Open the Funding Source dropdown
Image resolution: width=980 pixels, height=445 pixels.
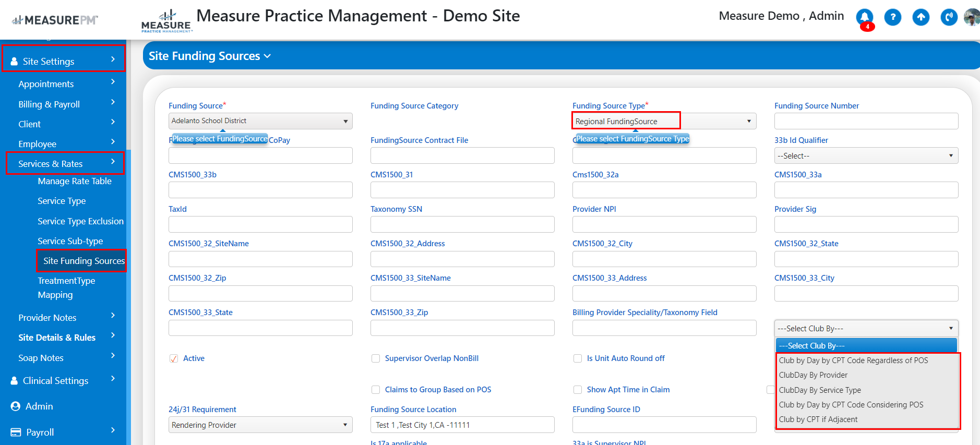(260, 121)
